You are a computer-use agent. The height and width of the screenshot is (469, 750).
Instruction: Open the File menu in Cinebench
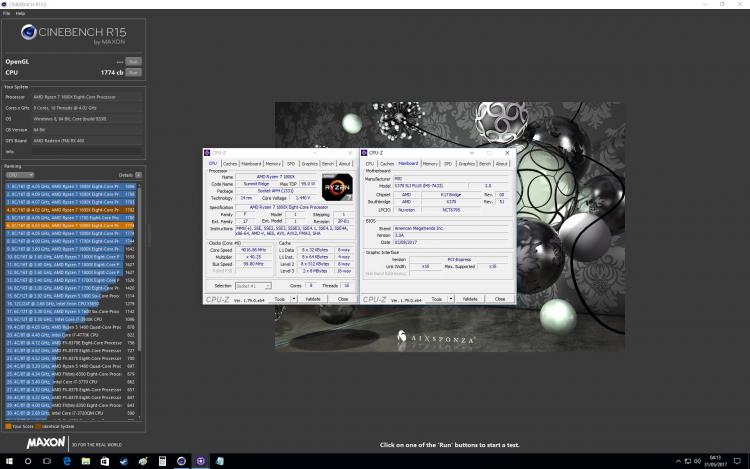(x=6, y=13)
